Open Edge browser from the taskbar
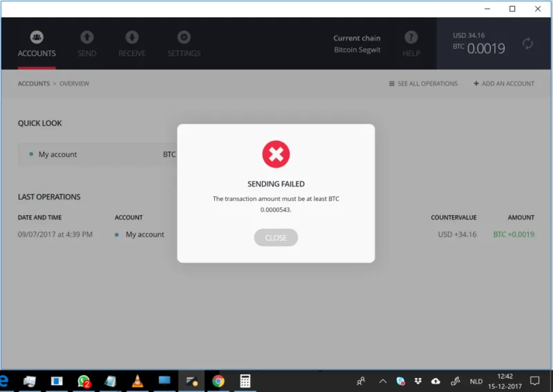Viewport: 553px width, 392px height. pos(4,381)
